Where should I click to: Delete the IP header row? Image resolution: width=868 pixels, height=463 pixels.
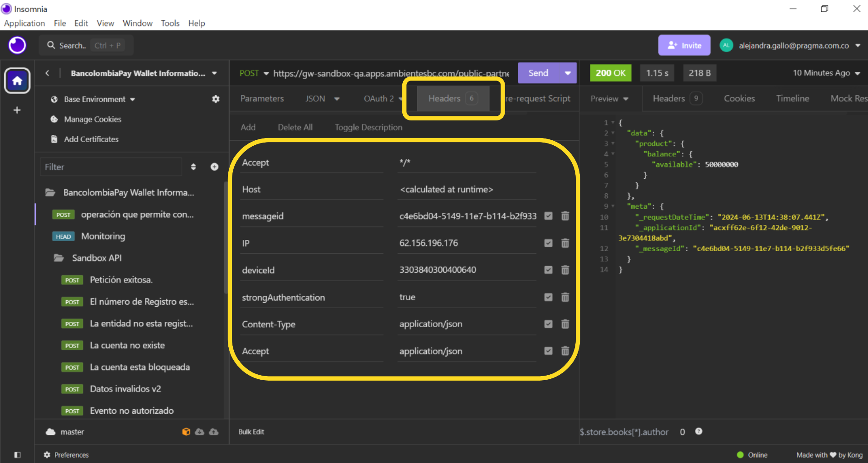tap(565, 243)
